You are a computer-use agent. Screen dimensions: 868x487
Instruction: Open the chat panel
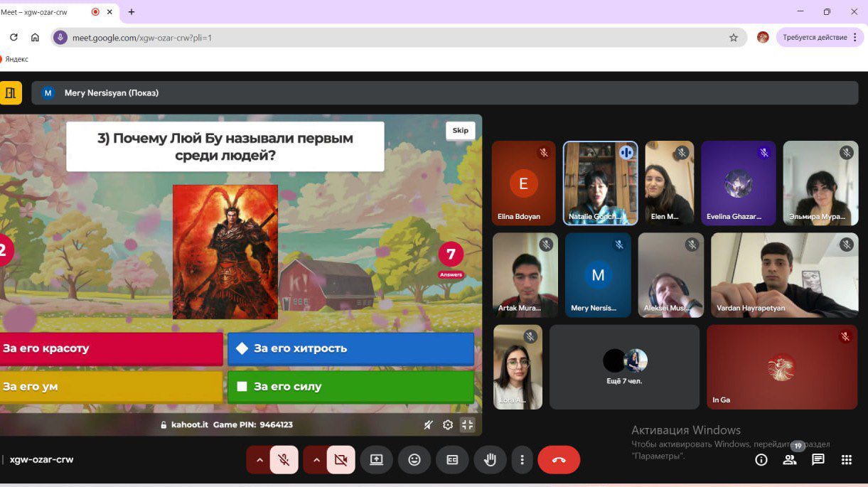tap(818, 460)
